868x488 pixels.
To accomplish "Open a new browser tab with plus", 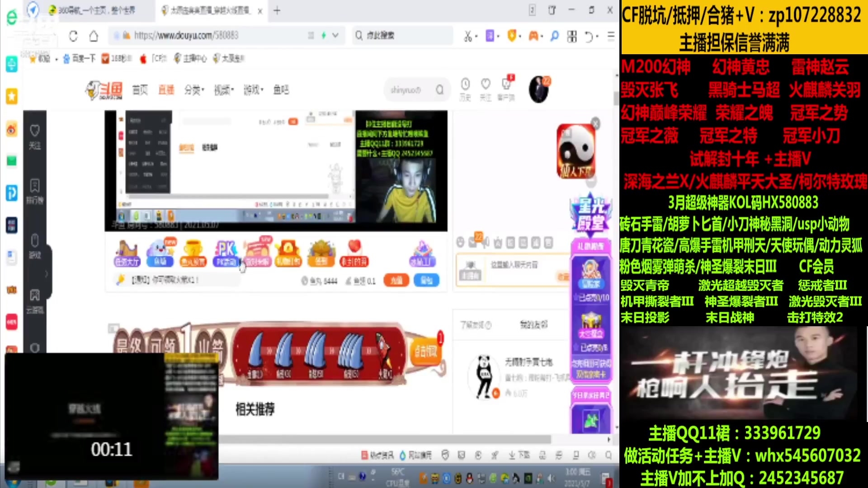I will point(277,10).
